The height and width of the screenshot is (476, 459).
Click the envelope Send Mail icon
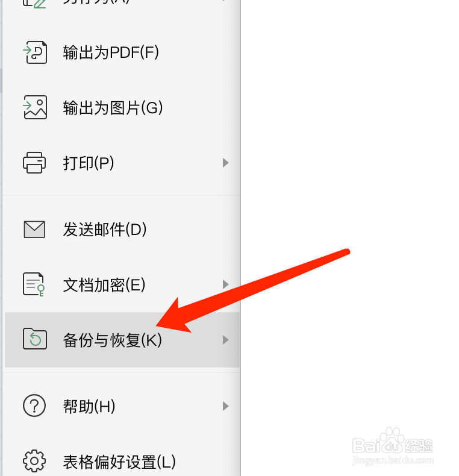coord(34,229)
